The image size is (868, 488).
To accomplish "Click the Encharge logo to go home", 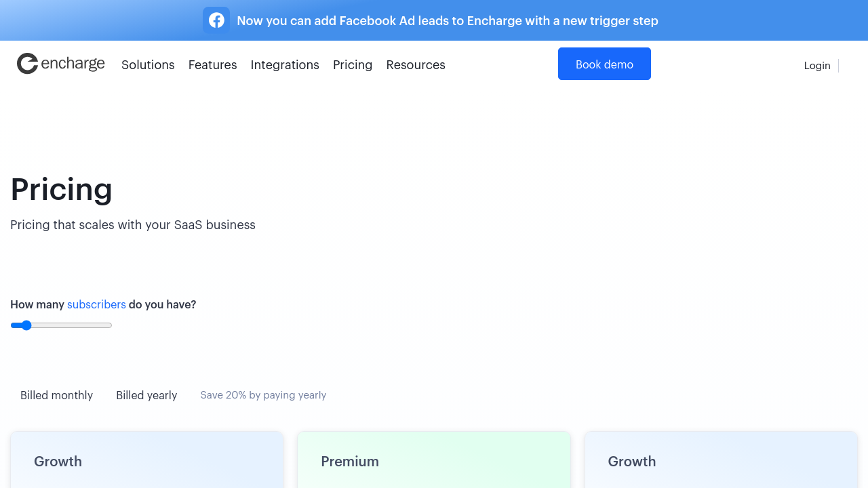I will pos(61,64).
